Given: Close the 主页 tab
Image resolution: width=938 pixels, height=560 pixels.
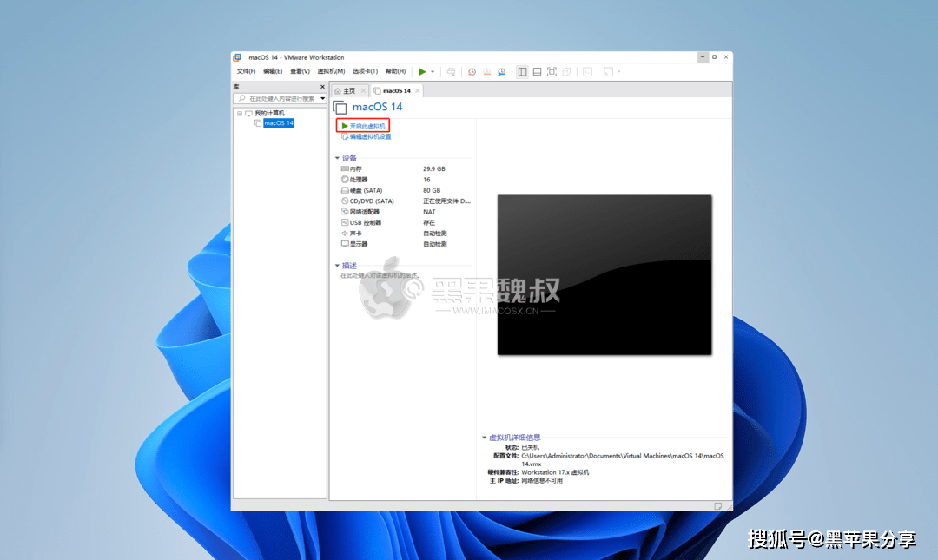Looking at the screenshot, I should tap(363, 91).
